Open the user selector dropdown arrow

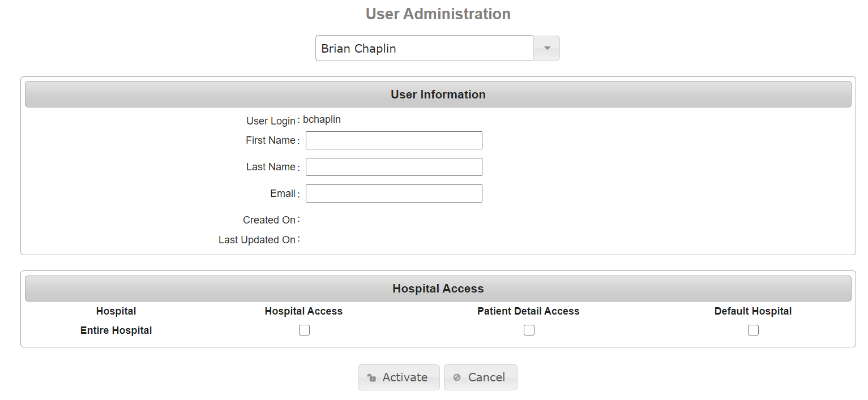[547, 48]
